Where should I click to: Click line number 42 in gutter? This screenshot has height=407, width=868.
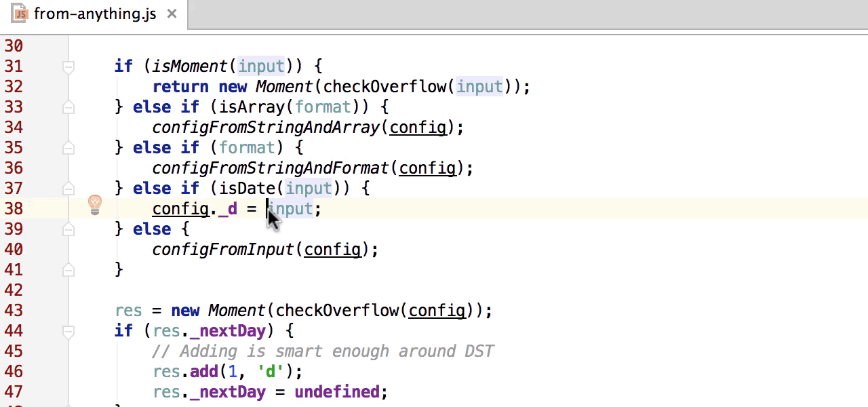coord(14,290)
